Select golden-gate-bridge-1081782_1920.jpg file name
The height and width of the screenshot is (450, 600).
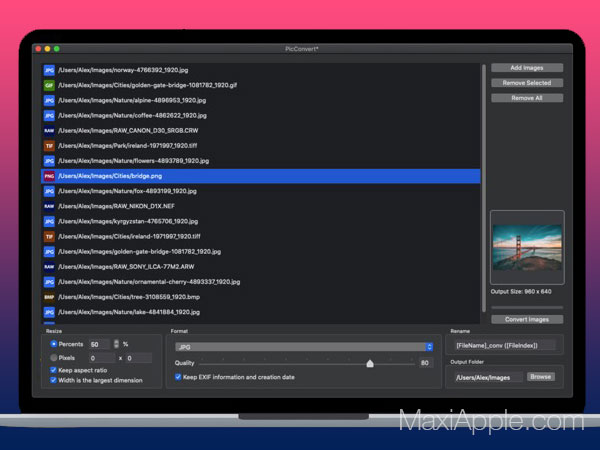[x=140, y=251]
